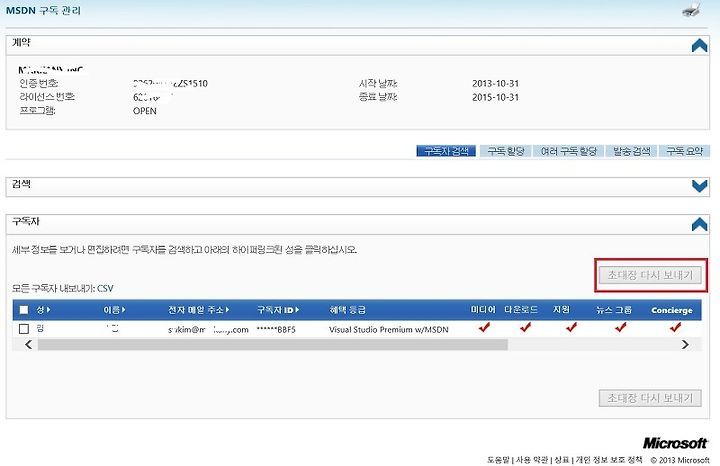The image size is (720, 466).
Task: Click the 미디어 checkmark in subscriber row
Action: (x=484, y=327)
